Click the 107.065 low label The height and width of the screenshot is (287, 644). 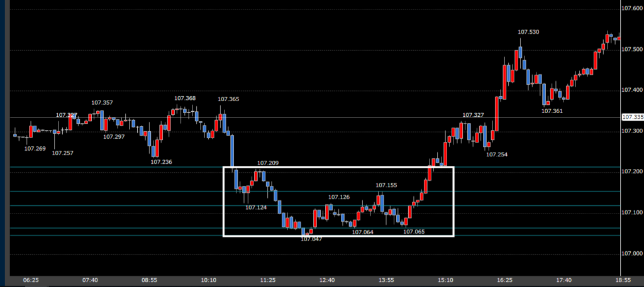coord(414,232)
